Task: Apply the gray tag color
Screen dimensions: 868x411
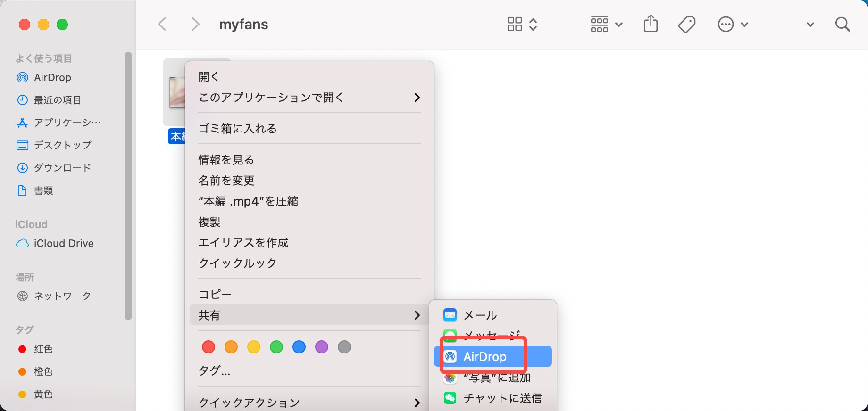Action: pyautogui.click(x=344, y=347)
